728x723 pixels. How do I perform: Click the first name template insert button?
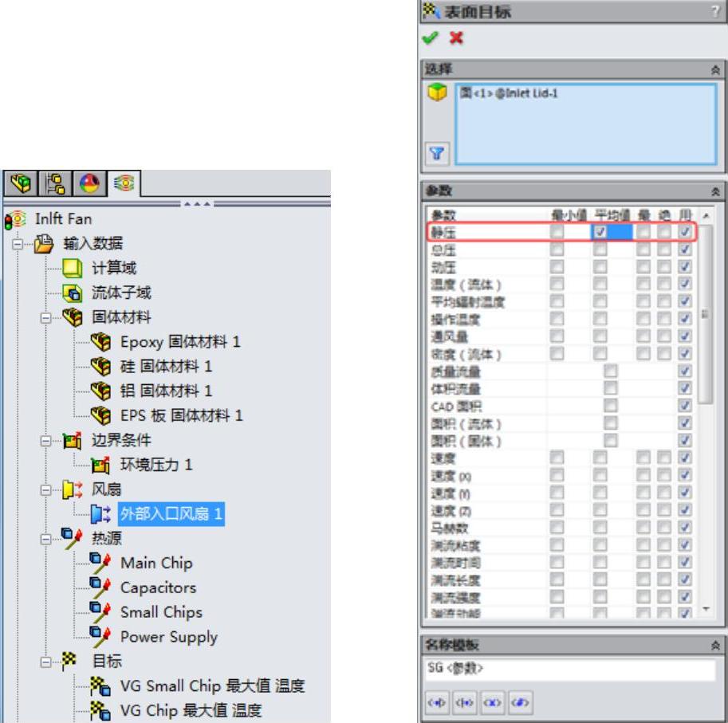(x=436, y=702)
